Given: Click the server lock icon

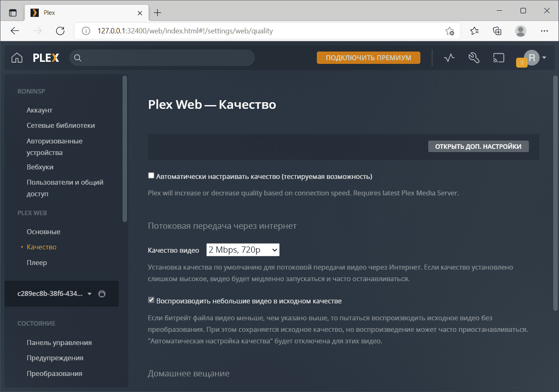Looking at the screenshot, I should (102, 293).
